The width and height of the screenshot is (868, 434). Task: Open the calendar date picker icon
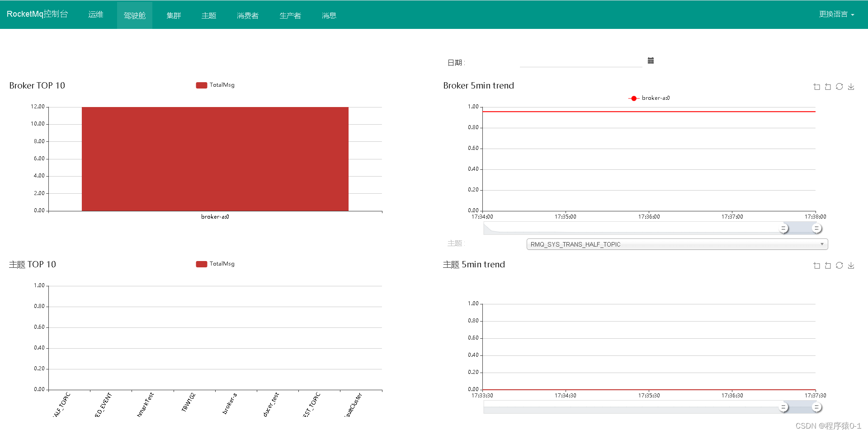(651, 61)
